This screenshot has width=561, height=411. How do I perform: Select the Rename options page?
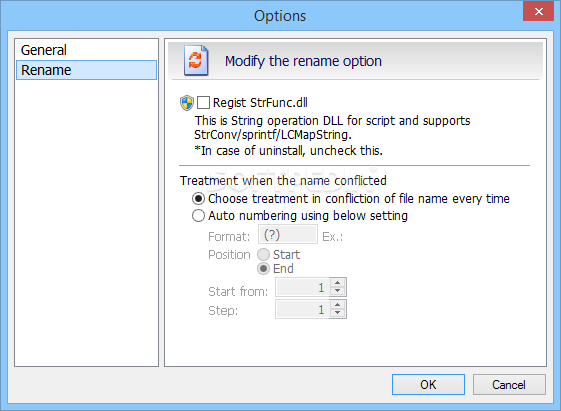point(86,70)
